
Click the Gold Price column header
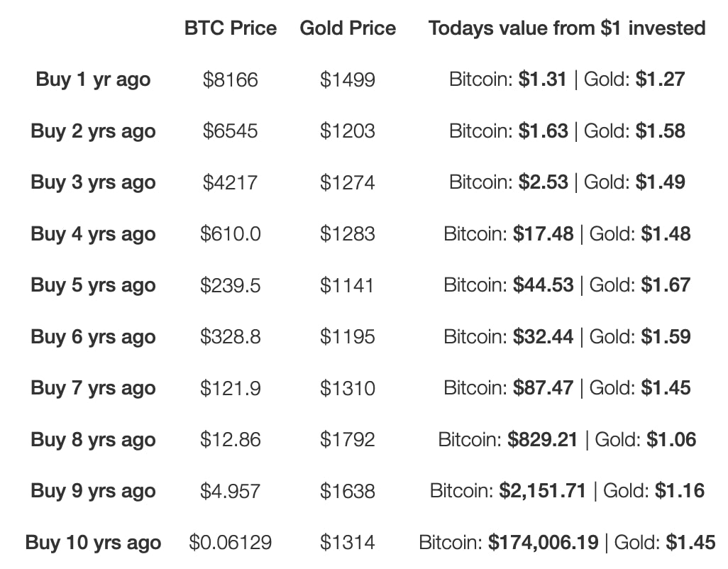click(x=348, y=28)
